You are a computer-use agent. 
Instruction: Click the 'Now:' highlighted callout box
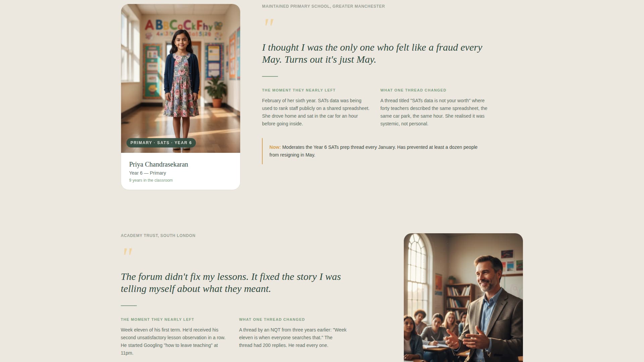pos(372,151)
